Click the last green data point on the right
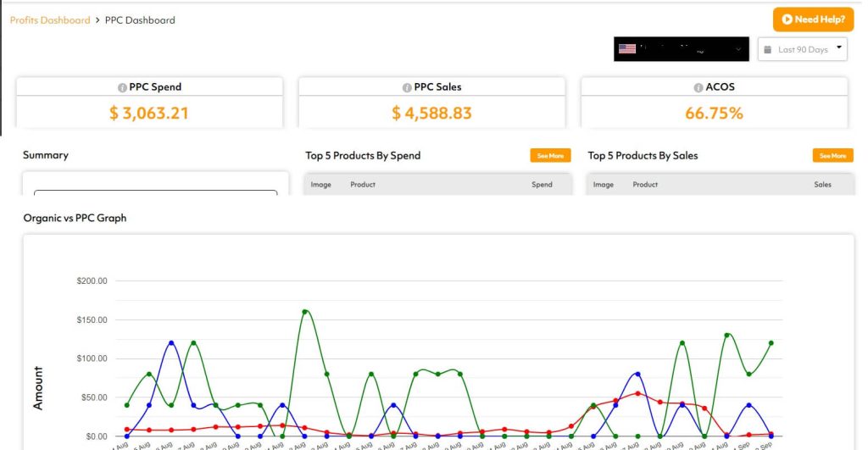Image resolution: width=868 pixels, height=450 pixels. [771, 343]
